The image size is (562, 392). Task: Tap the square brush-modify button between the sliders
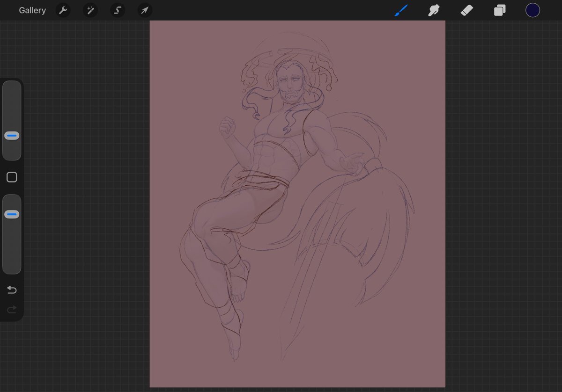(11, 177)
